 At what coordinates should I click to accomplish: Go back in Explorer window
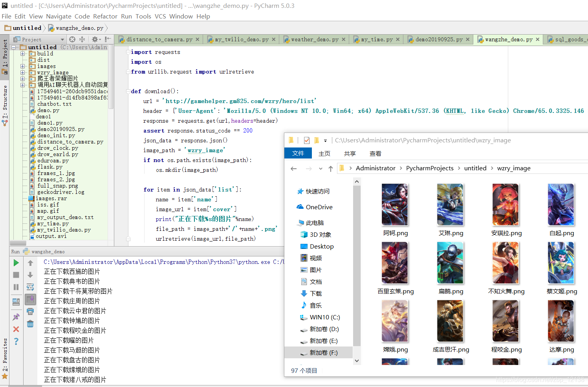(293, 169)
